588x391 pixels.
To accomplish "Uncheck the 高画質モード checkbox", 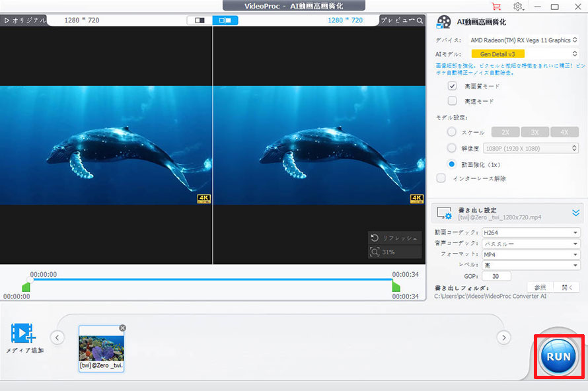I will [x=453, y=87].
